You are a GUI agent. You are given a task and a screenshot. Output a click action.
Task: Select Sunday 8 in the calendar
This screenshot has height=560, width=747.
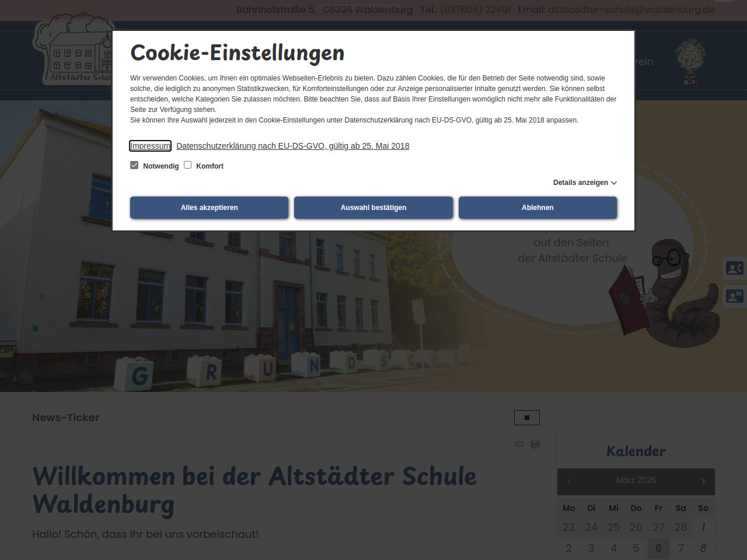(703, 548)
